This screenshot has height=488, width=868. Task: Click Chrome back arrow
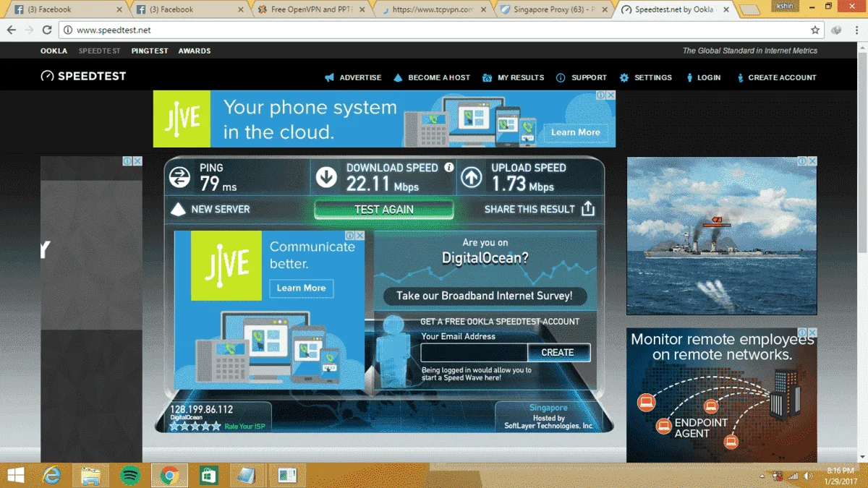[x=12, y=30]
